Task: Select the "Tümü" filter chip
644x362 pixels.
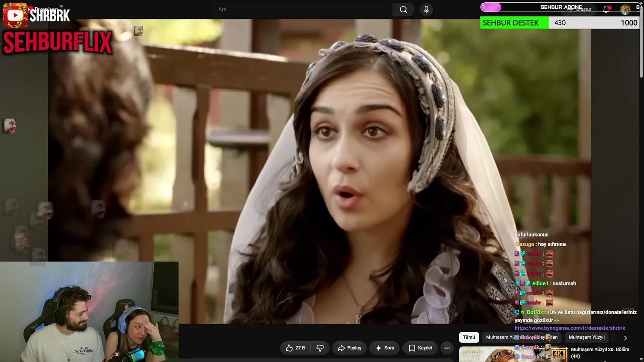Action: click(x=469, y=337)
